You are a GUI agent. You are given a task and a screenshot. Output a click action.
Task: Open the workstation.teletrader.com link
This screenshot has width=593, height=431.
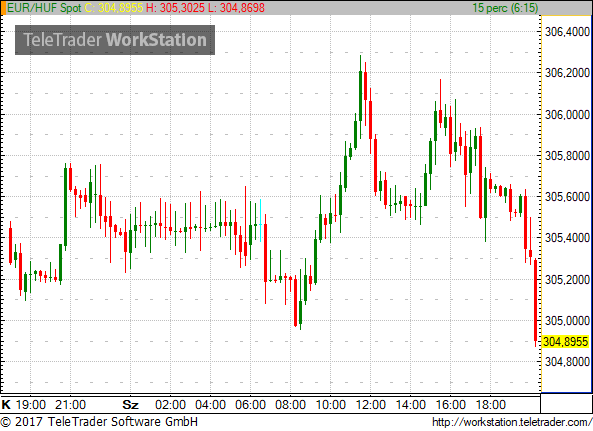512,422
